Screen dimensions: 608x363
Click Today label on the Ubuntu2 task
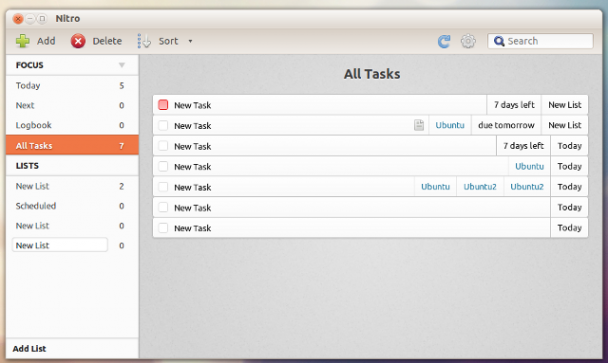[x=569, y=187]
